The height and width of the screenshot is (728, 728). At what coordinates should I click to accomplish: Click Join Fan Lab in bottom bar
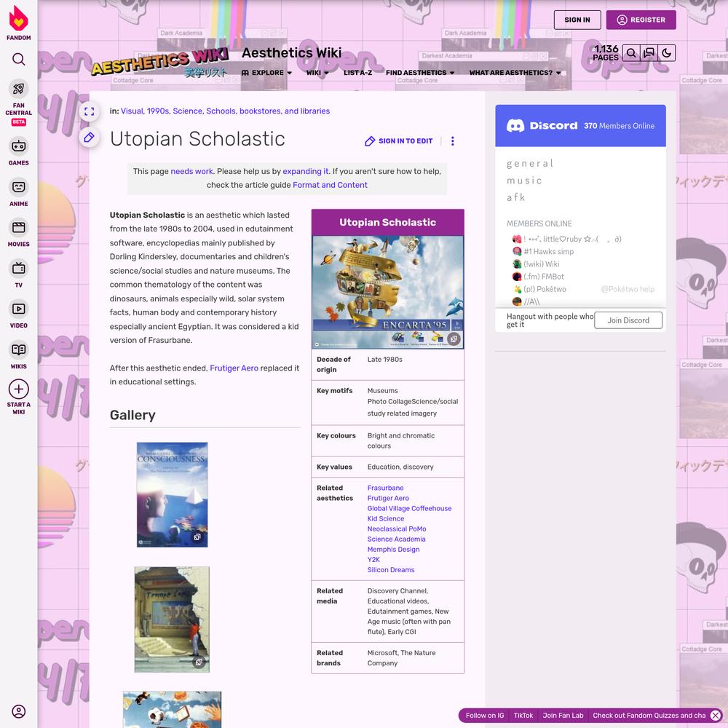pyautogui.click(x=563, y=716)
